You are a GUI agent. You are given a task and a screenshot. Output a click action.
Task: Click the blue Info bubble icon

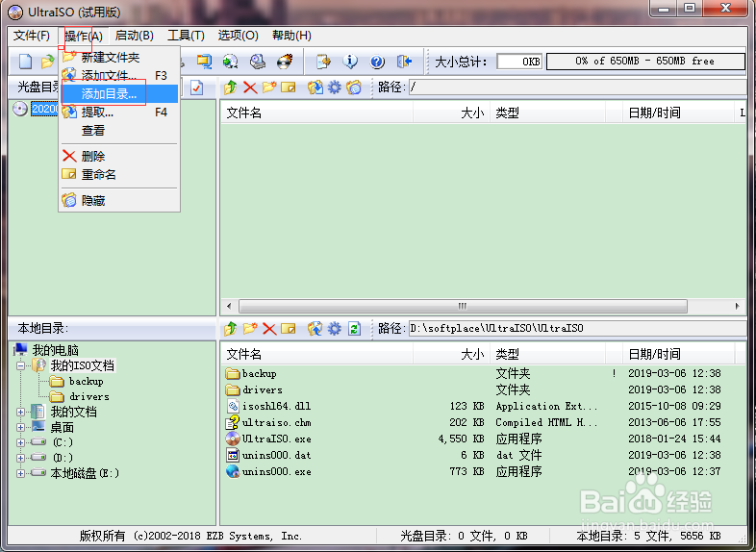[x=350, y=62]
